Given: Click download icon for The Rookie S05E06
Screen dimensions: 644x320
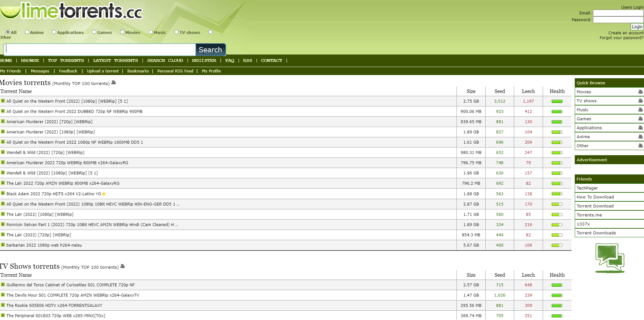Looking at the screenshot, I should (x=3, y=305).
